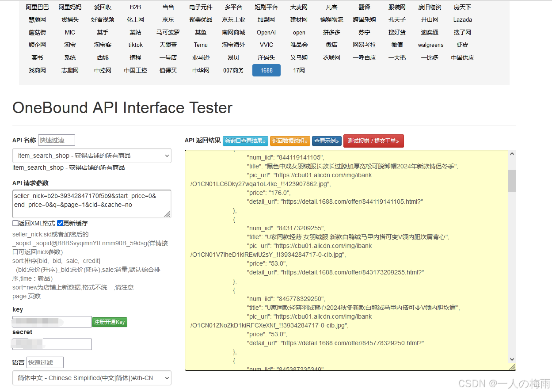
Task: Focus the 语言 quick filter field
Action: tap(45, 362)
